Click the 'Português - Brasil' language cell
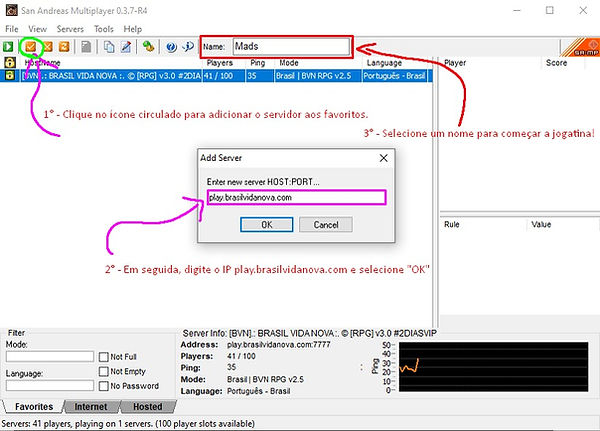 (x=394, y=76)
